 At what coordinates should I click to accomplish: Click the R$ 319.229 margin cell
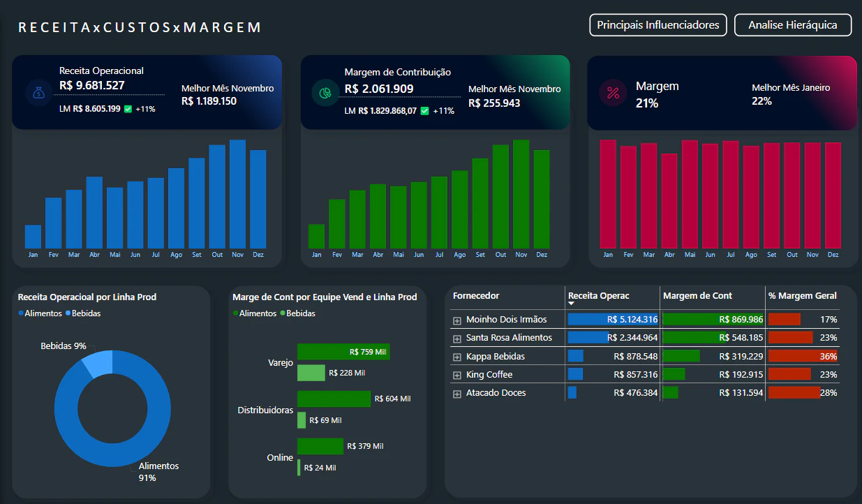point(713,357)
